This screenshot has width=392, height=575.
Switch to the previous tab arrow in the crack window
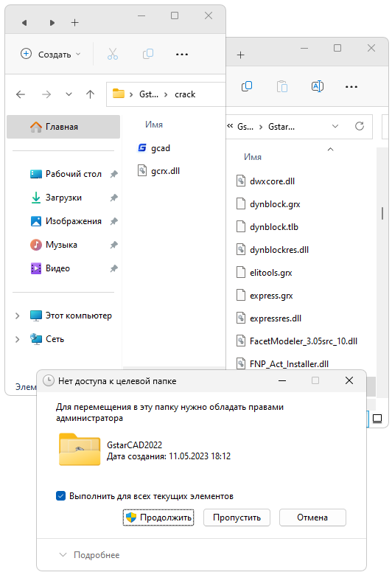(24, 23)
